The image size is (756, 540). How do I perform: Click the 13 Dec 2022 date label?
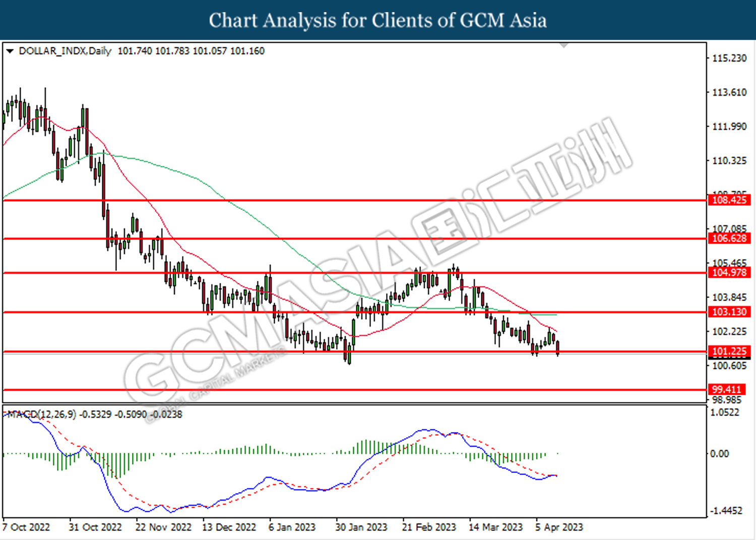tap(229, 527)
